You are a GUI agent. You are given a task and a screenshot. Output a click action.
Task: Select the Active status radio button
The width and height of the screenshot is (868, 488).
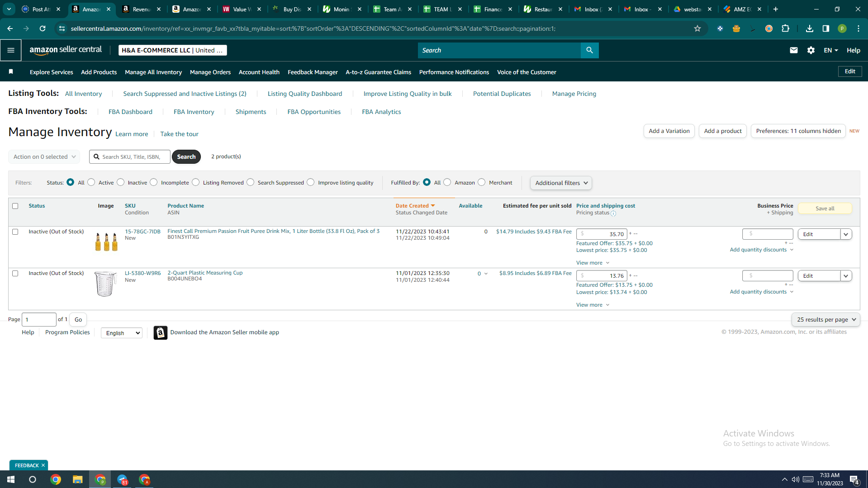(x=91, y=182)
